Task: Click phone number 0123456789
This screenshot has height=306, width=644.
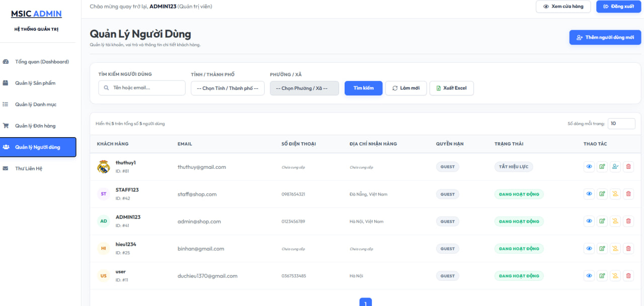Action: [x=293, y=221]
